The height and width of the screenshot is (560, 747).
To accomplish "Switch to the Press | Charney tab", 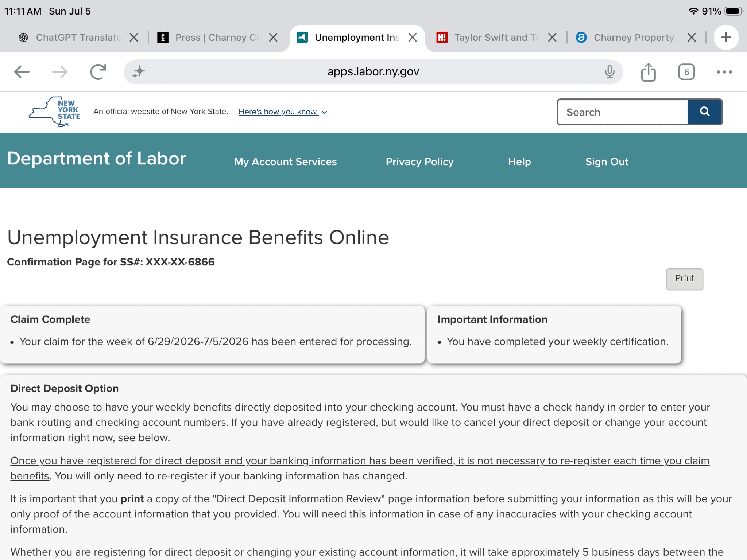I will pos(217,38).
